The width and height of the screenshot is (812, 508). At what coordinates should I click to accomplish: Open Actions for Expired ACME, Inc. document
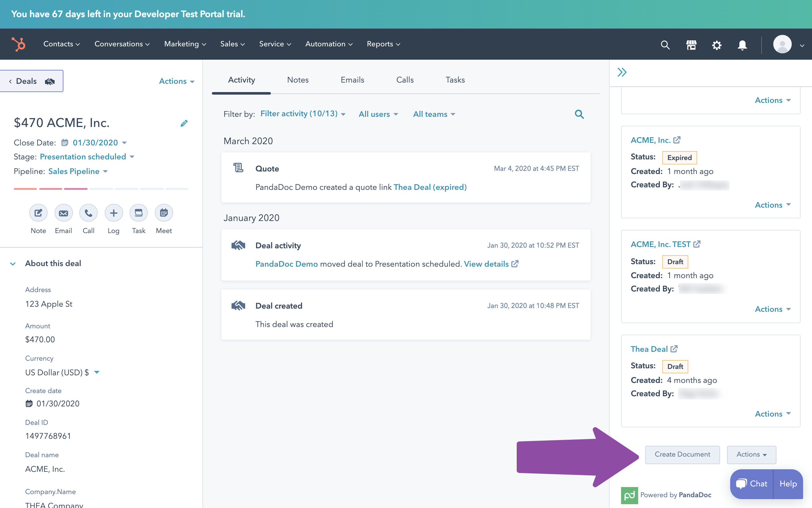773,205
